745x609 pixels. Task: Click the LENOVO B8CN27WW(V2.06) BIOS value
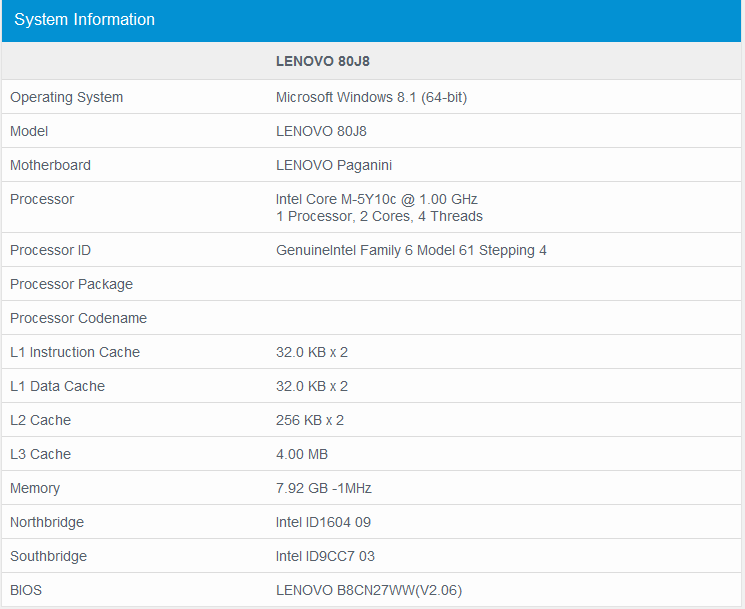click(x=369, y=590)
